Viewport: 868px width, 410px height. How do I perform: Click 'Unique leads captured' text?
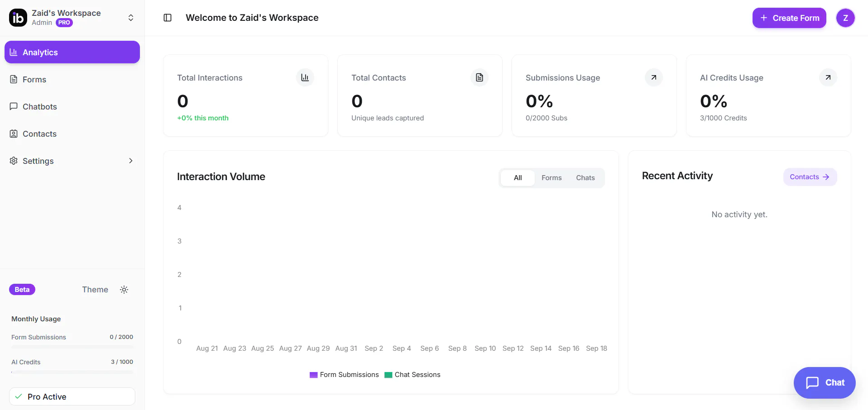[x=388, y=118]
